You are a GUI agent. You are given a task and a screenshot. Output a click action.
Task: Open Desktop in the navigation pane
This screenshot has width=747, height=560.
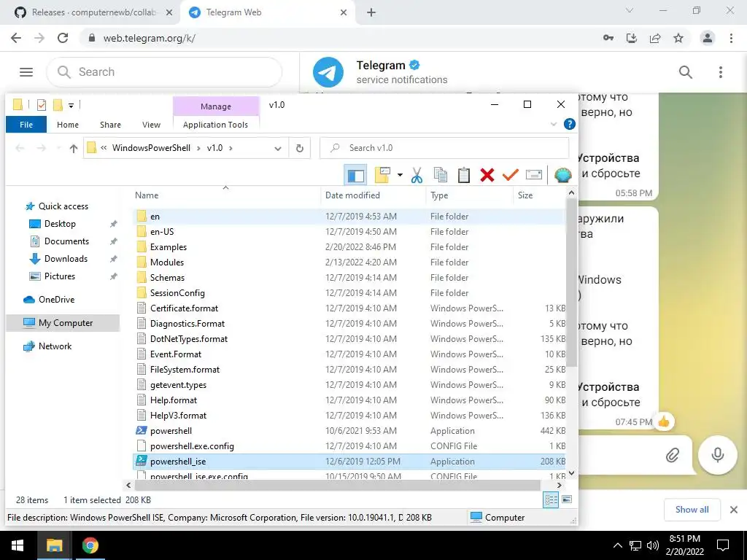tap(60, 224)
